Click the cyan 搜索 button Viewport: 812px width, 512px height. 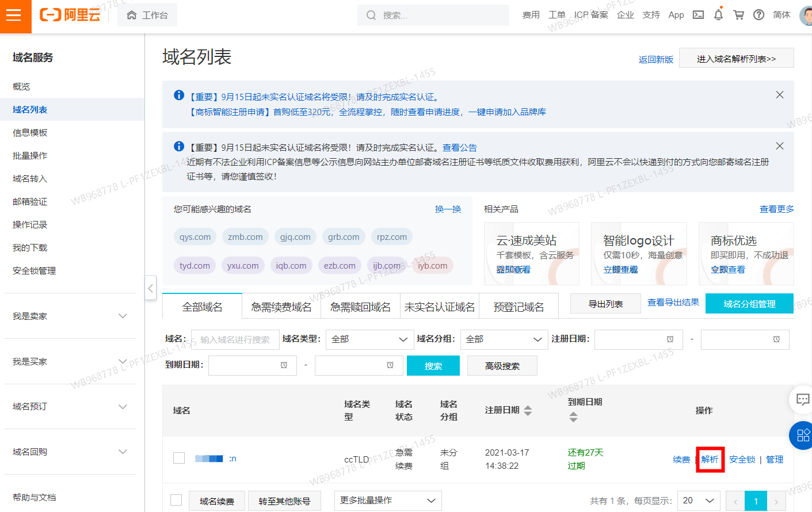pyautogui.click(x=433, y=366)
